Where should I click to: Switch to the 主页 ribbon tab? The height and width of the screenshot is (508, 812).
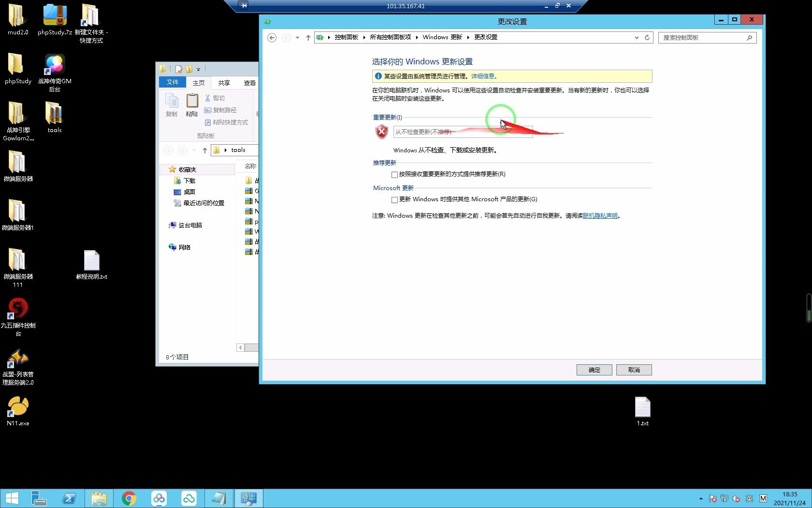pyautogui.click(x=199, y=83)
